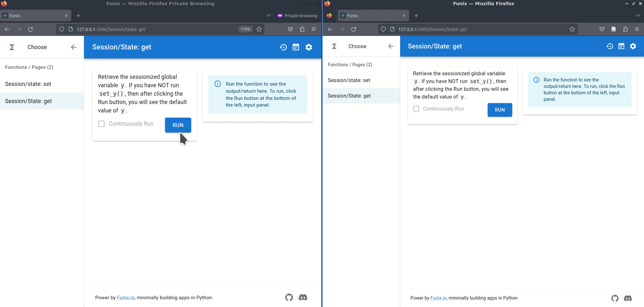Click RUN button in private browsing window
This screenshot has height=307, width=644.
click(x=178, y=125)
